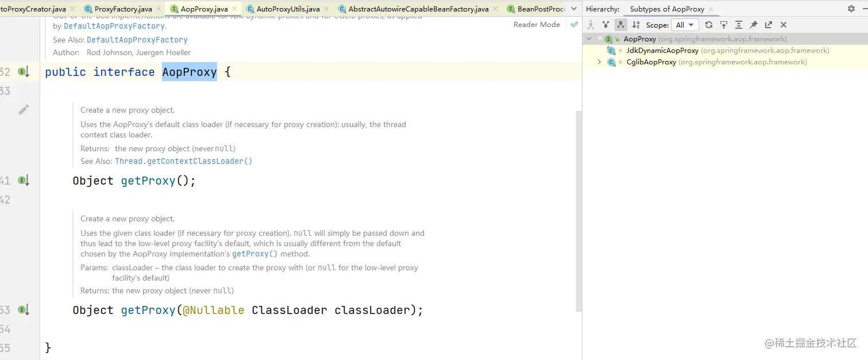Close the AopProxy.java tab
Image resolution: width=868 pixels, height=360 pixels.
tap(234, 9)
